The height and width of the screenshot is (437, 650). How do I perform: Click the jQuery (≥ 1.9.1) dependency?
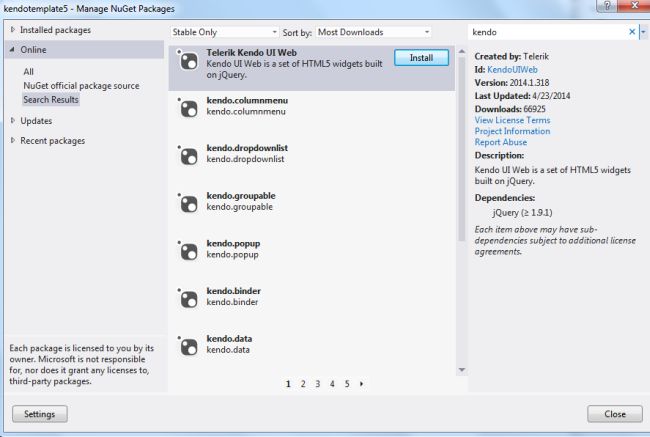pos(522,213)
